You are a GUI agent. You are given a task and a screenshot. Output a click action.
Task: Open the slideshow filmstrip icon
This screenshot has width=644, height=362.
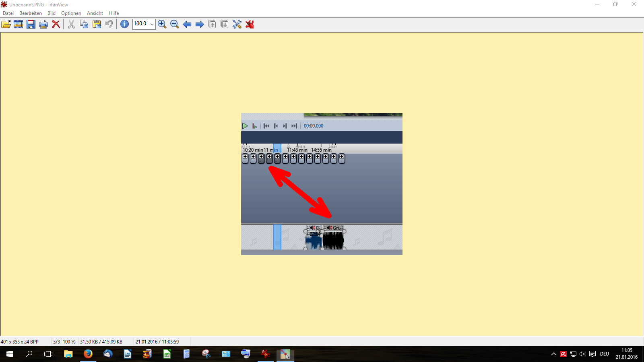click(x=19, y=24)
